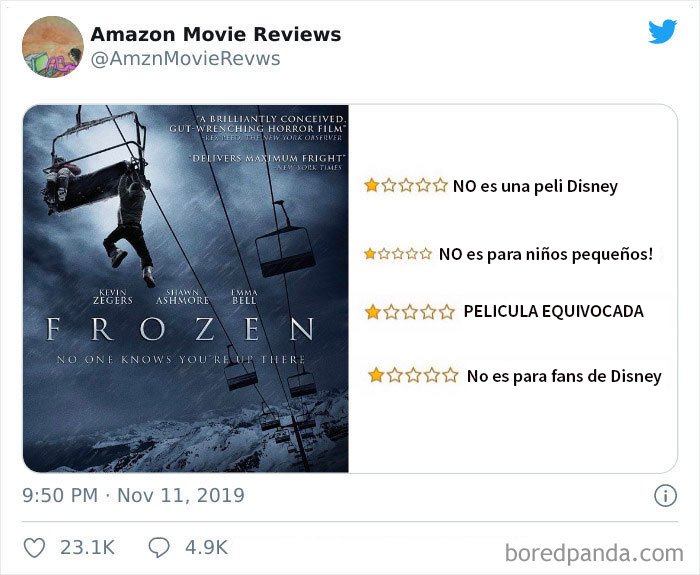This screenshot has height=575, width=700.
Task: Click the reply speech bubble icon
Action: [159, 548]
